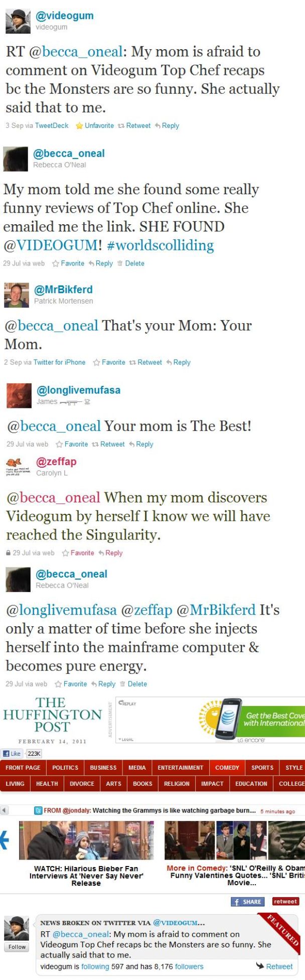Viewport: 305px width, 980px height.
Task: Open the Bieber fan interview thumbnail
Action: [x=86, y=841]
